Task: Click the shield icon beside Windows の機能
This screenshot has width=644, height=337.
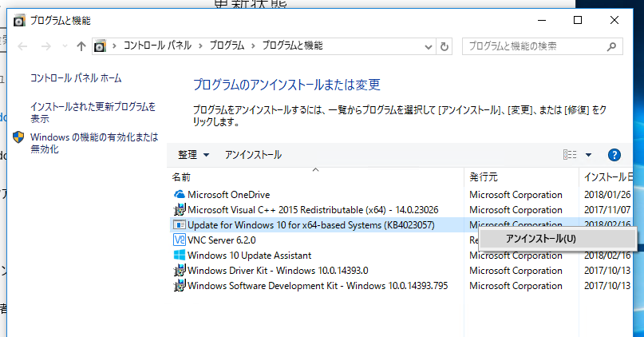Action: click(18, 137)
